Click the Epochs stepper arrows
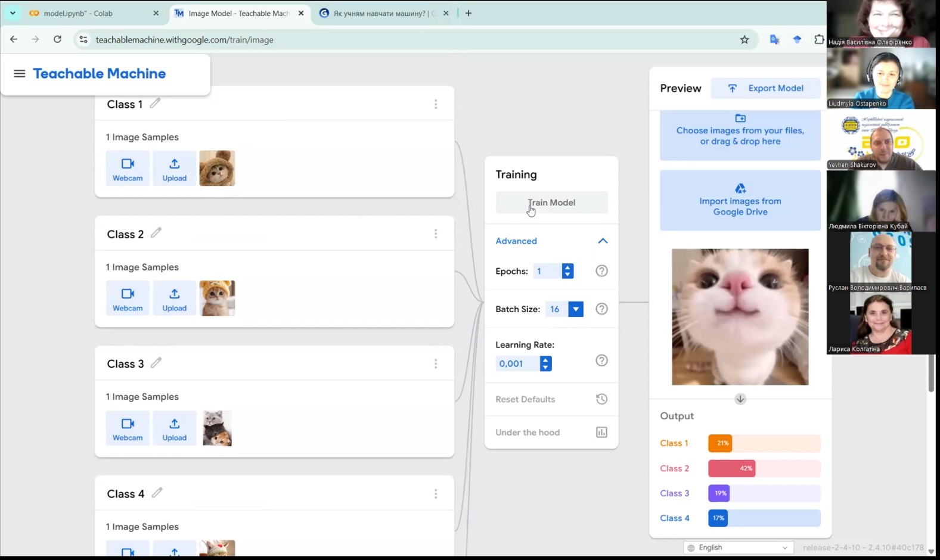The height and width of the screenshot is (560, 940). pos(567,271)
